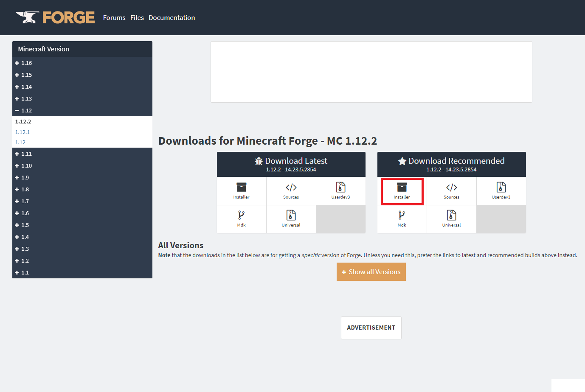
Task: Expand the 1.9 version group
Action: [82, 177]
